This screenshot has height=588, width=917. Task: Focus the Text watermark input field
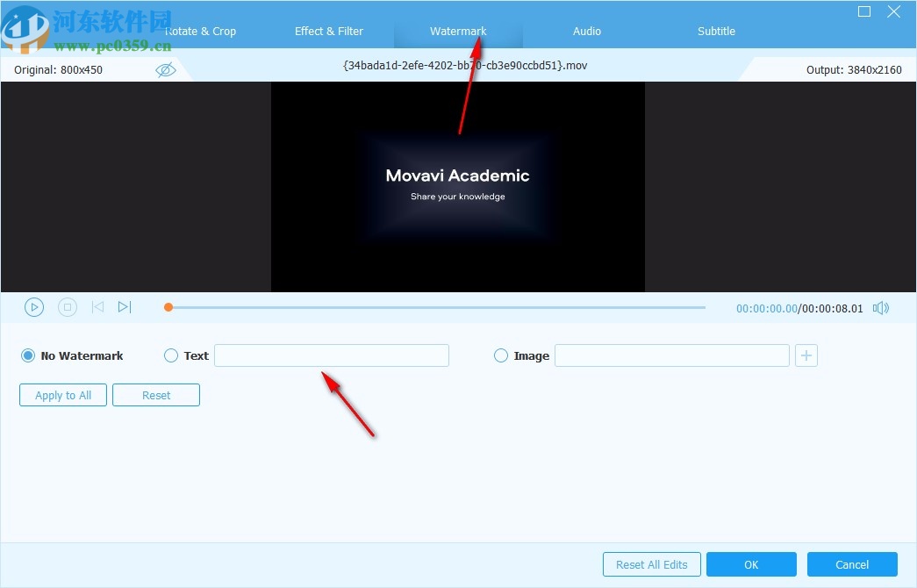pos(332,355)
